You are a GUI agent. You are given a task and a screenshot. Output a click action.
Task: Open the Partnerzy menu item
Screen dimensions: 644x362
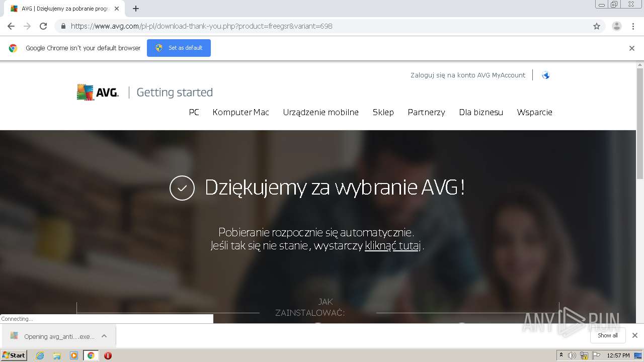(426, 112)
